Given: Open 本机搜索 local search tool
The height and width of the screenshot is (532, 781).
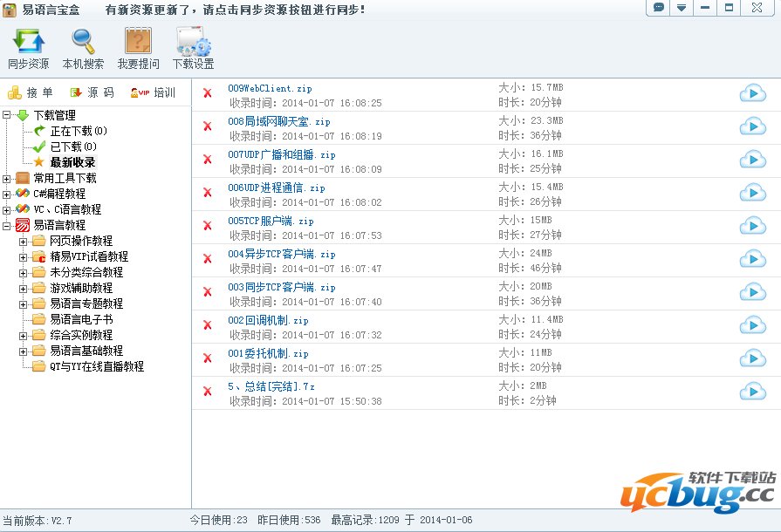Looking at the screenshot, I should coord(83,48).
